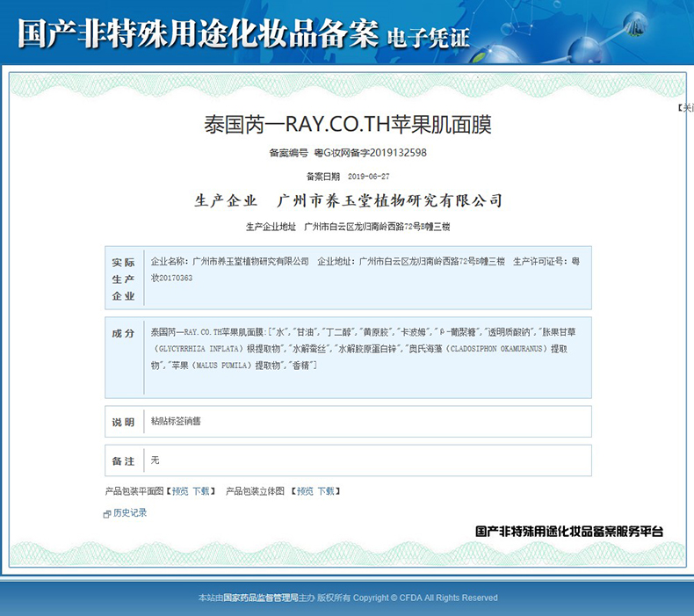Click the 国产非特殊用途化妆品备案服务平台 stamp text

569,531
